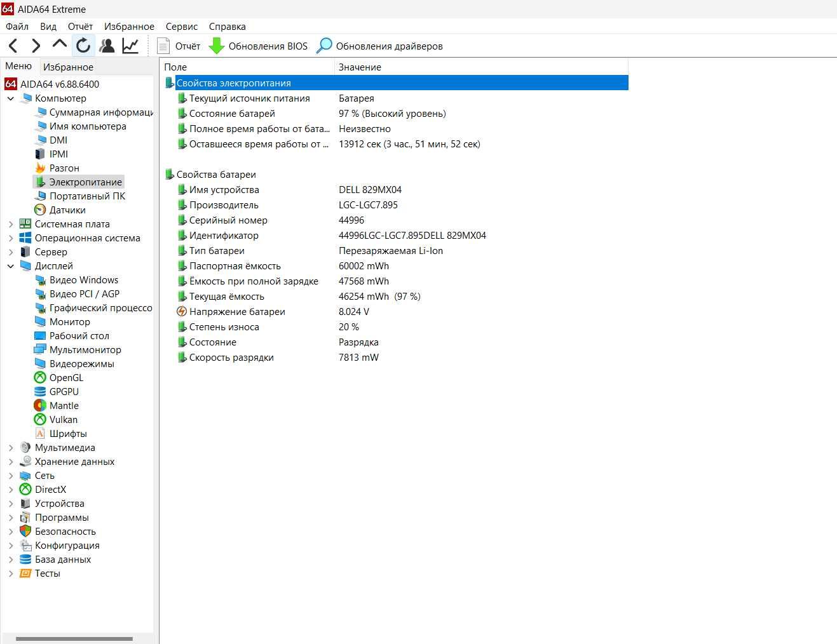
Task: Expand the Мультимедиа tree node
Action: pyautogui.click(x=11, y=448)
